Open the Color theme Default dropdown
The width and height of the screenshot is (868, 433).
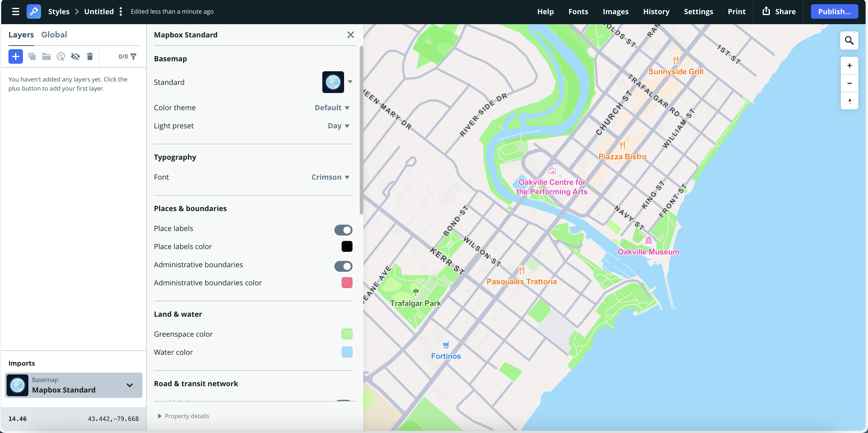click(x=332, y=107)
